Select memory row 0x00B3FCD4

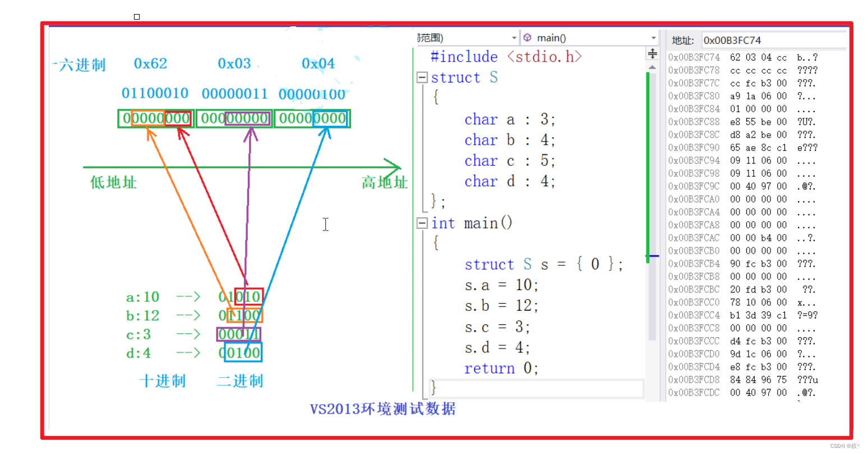pos(743,367)
